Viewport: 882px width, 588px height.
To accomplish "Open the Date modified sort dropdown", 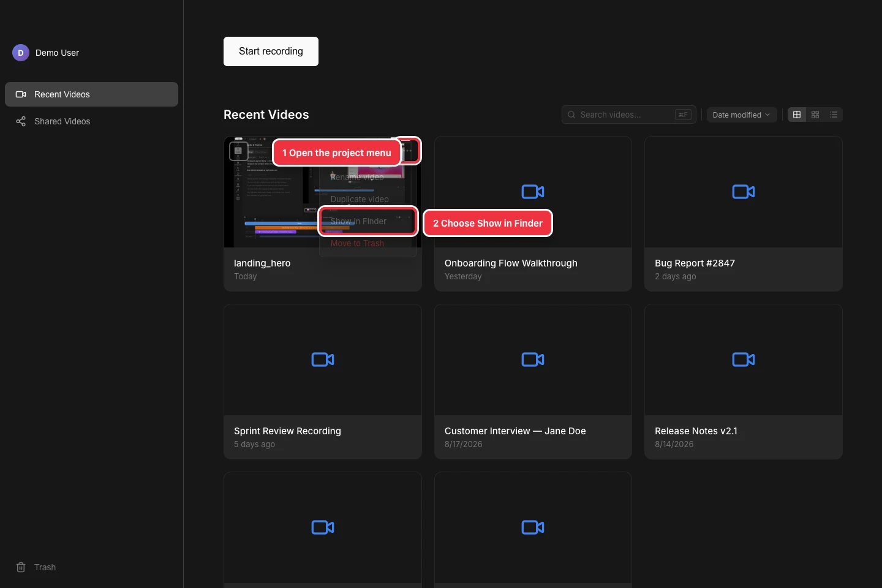I will (x=742, y=115).
